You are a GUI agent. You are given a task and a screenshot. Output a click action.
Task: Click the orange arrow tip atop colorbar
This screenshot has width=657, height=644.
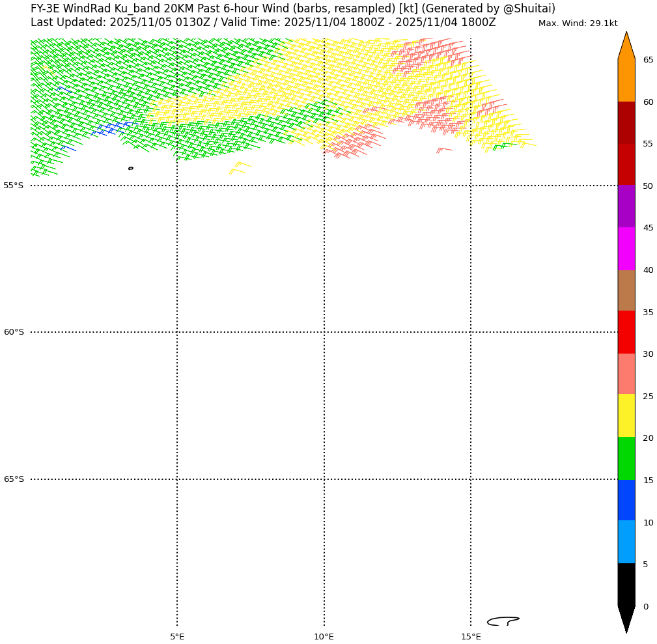(626, 46)
